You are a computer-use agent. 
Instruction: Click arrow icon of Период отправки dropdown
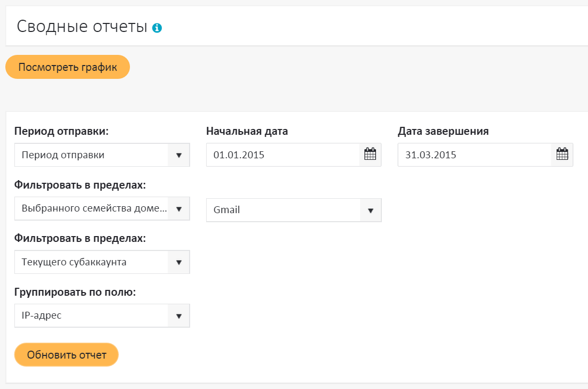[179, 155]
